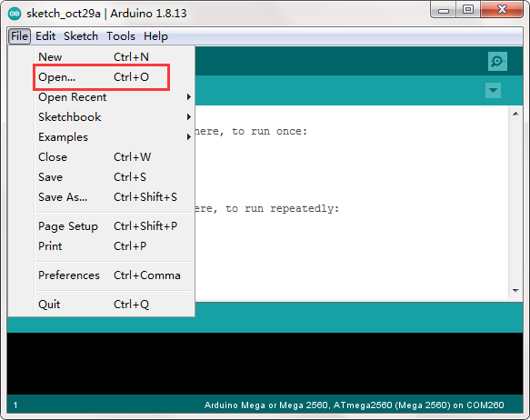Viewport: 530px width, 420px height.
Task: Click Page Setup menu entry
Action: click(115, 226)
